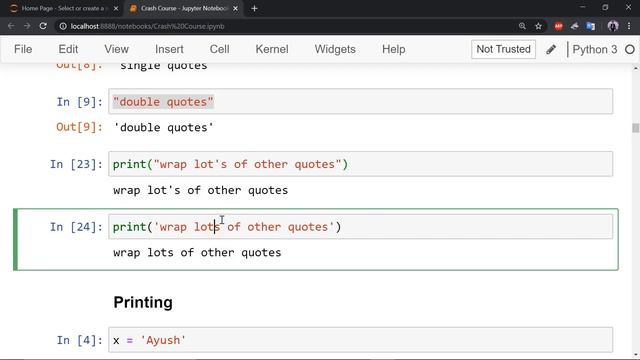Open the Cell menu
The width and height of the screenshot is (640, 360).
click(x=219, y=49)
